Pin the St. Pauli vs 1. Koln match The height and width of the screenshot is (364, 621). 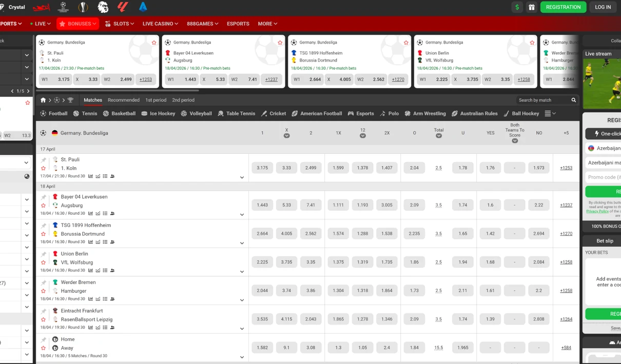(44, 160)
